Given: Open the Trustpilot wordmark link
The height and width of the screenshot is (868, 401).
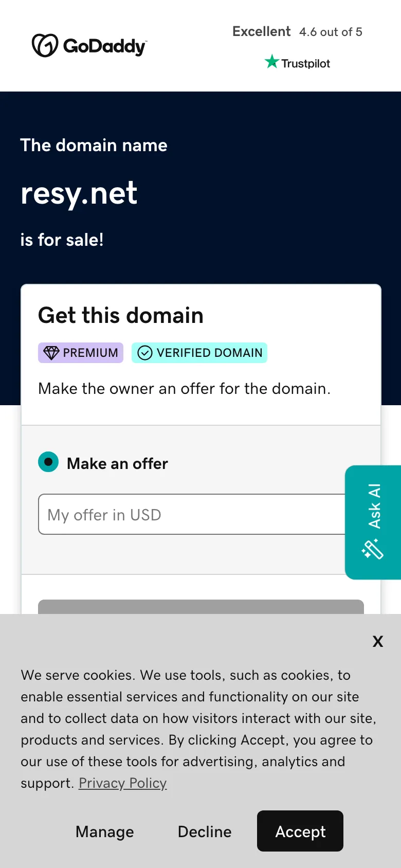Looking at the screenshot, I should point(305,63).
